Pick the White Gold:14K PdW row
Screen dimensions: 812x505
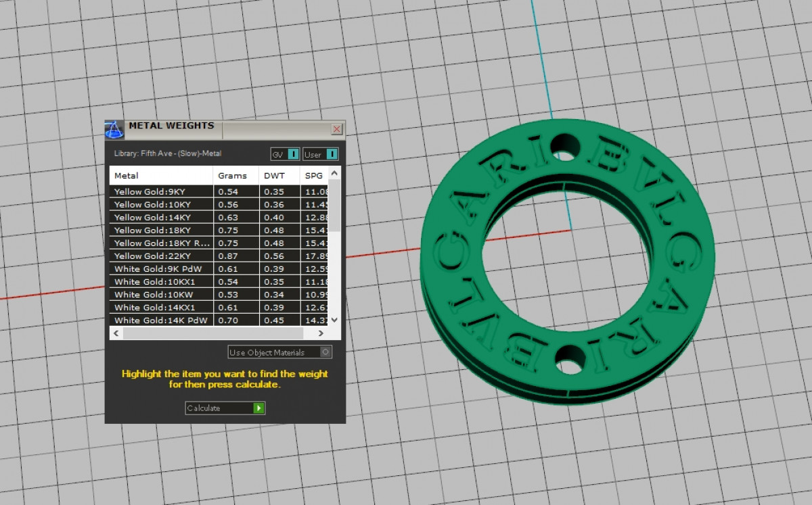tap(160, 320)
